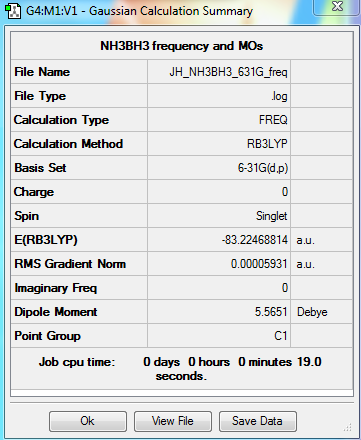Click the Singlet spin value
The image size is (361, 440).
click(272, 216)
